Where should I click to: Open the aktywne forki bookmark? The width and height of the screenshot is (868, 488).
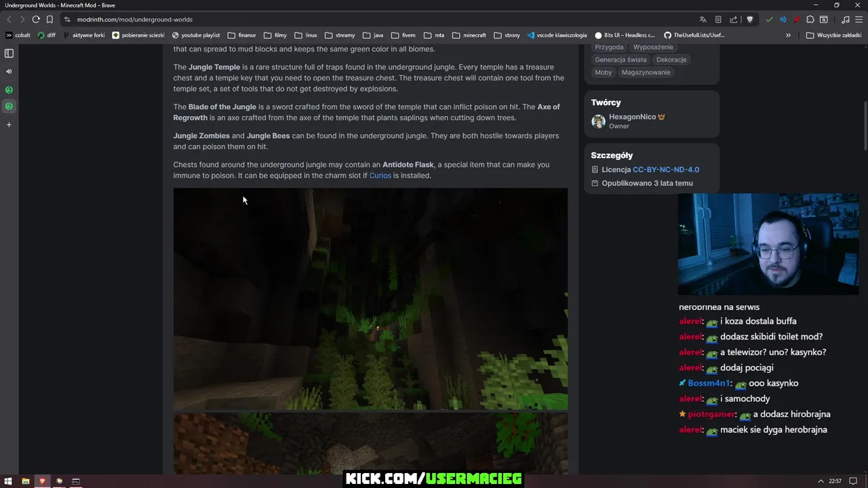tap(83, 35)
